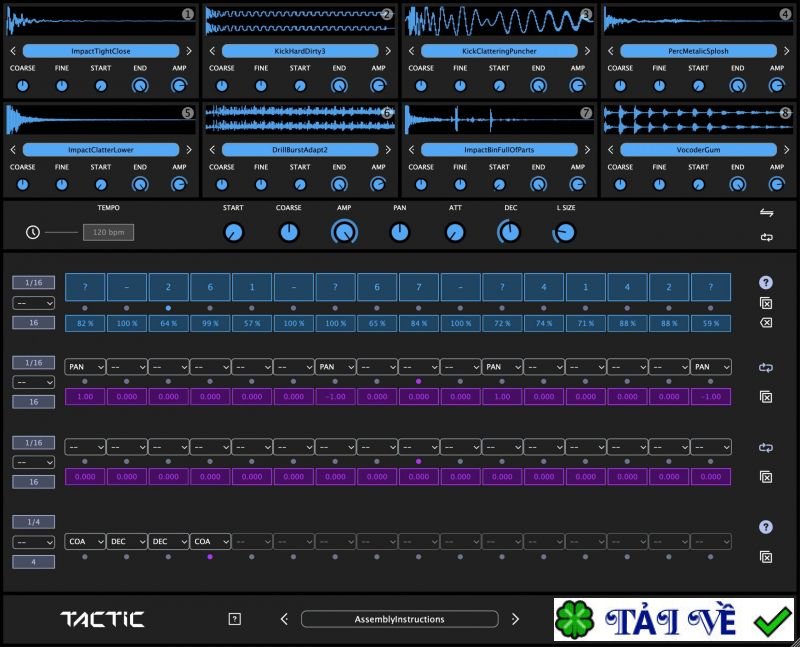Open the help box next to TACTIC logo
Screen dimensions: 800x647
pos(235,619)
